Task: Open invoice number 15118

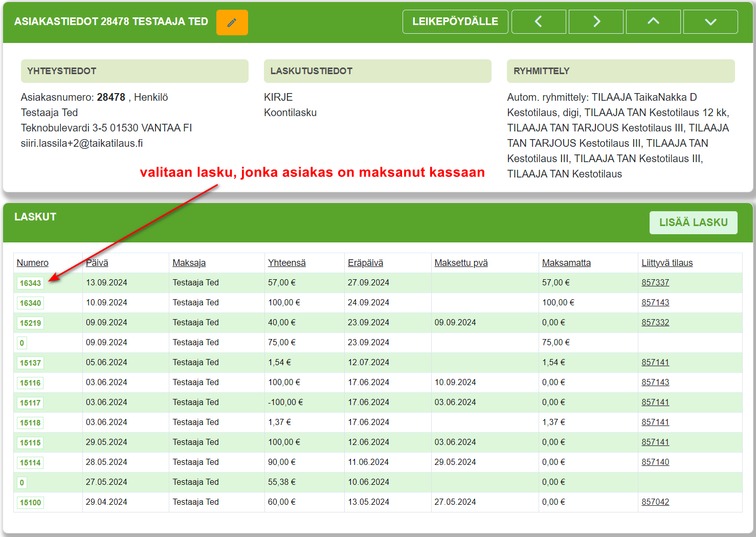Action: [30, 422]
